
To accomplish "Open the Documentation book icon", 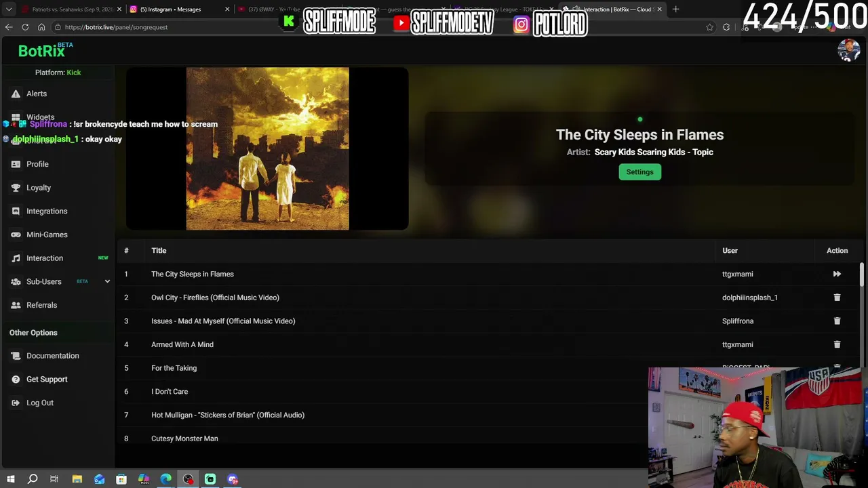I will [x=16, y=356].
